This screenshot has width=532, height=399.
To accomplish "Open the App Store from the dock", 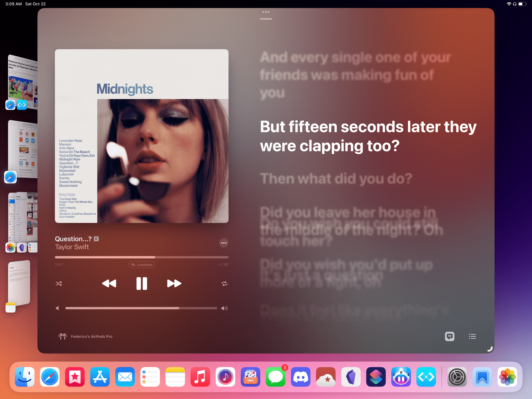I will click(x=100, y=377).
